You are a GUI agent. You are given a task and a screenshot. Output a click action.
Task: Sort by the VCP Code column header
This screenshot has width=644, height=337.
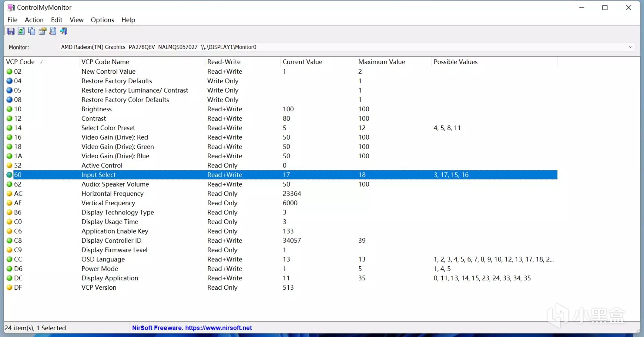20,62
